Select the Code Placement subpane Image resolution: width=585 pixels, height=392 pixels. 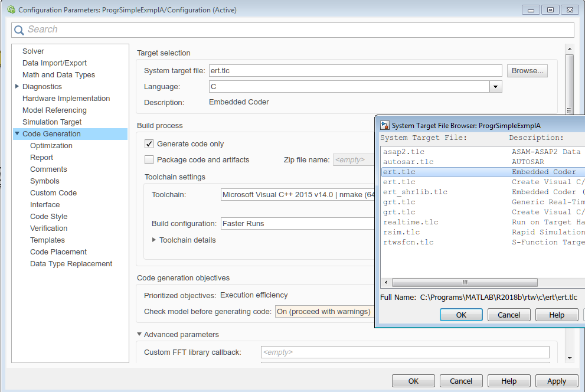(58, 252)
